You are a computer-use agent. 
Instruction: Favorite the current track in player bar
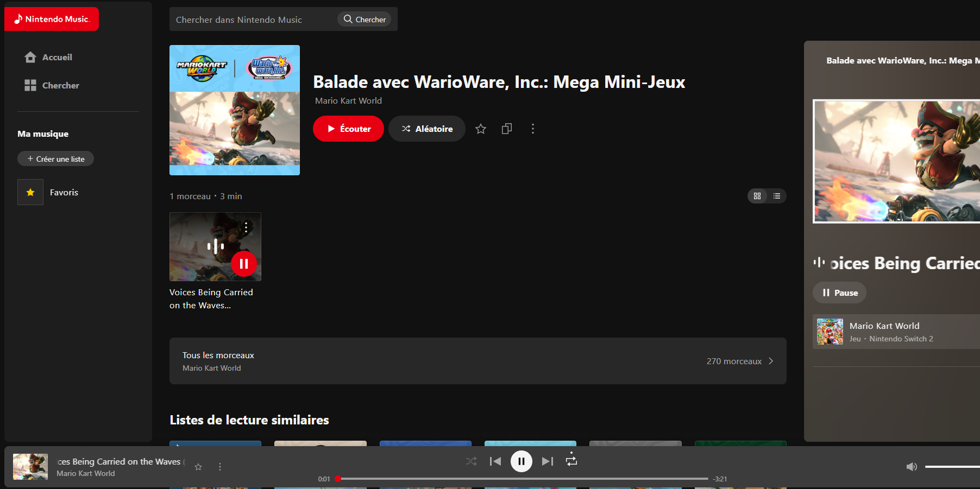(198, 467)
